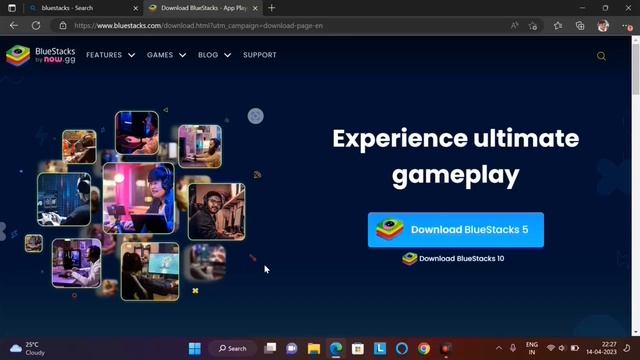Viewport: 640px width, 360px height.
Task: Open Edge Settings and more menu
Action: click(627, 26)
